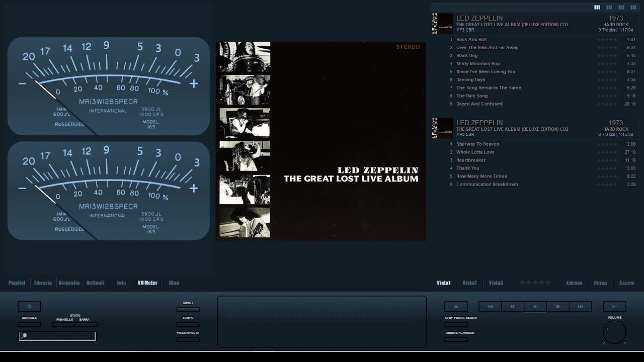Select the first highlighted layout icon
This screenshot has width=644, height=362.
click(x=597, y=8)
